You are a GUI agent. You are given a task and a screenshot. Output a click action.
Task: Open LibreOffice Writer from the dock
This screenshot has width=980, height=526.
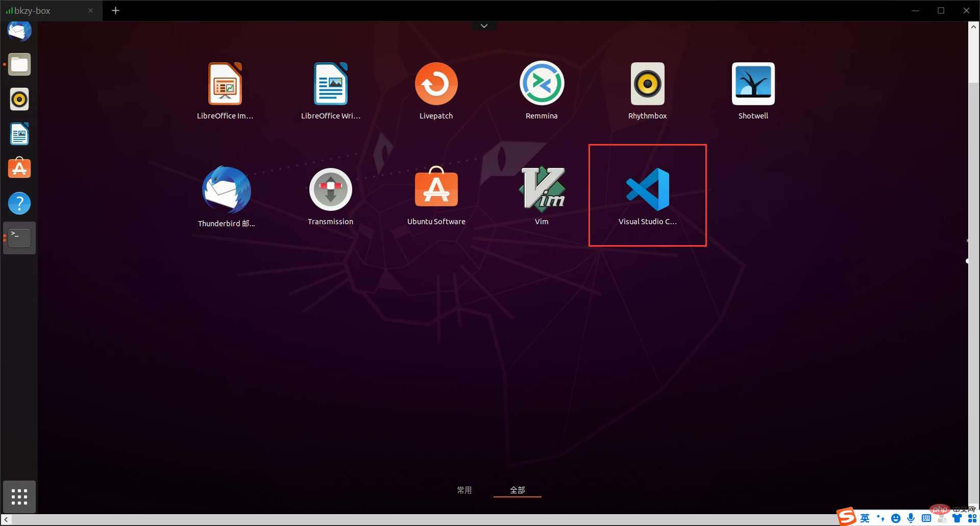tap(19, 134)
